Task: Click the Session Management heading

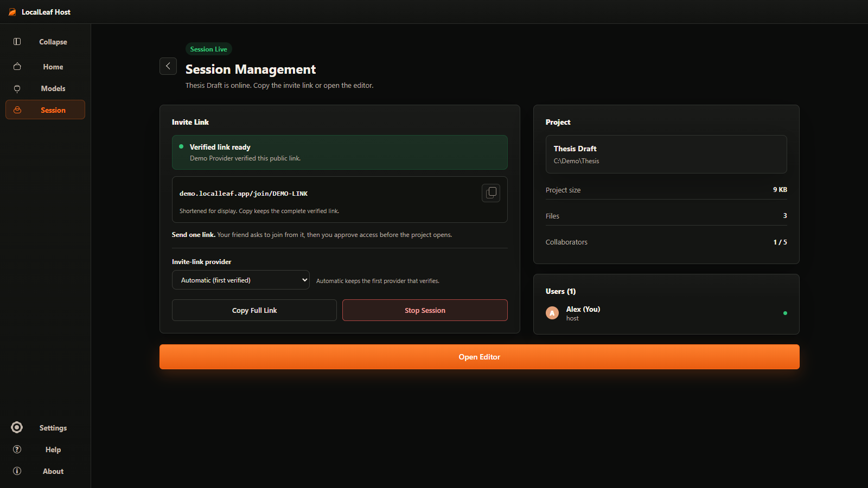Action: pos(251,69)
